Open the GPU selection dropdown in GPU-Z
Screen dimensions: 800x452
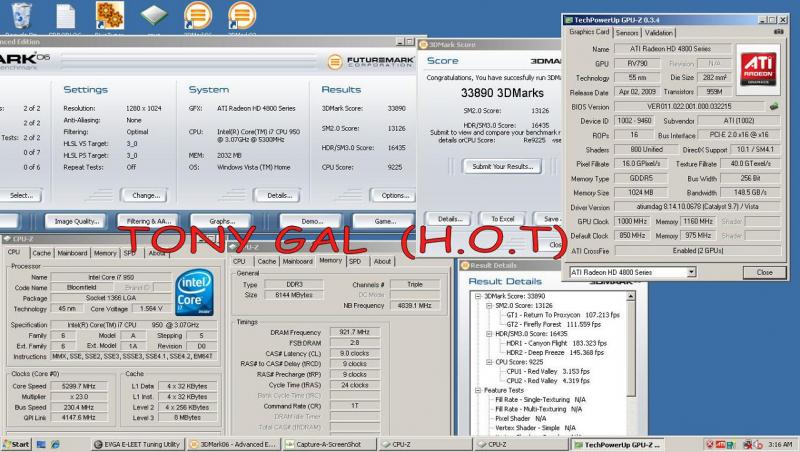(691, 272)
